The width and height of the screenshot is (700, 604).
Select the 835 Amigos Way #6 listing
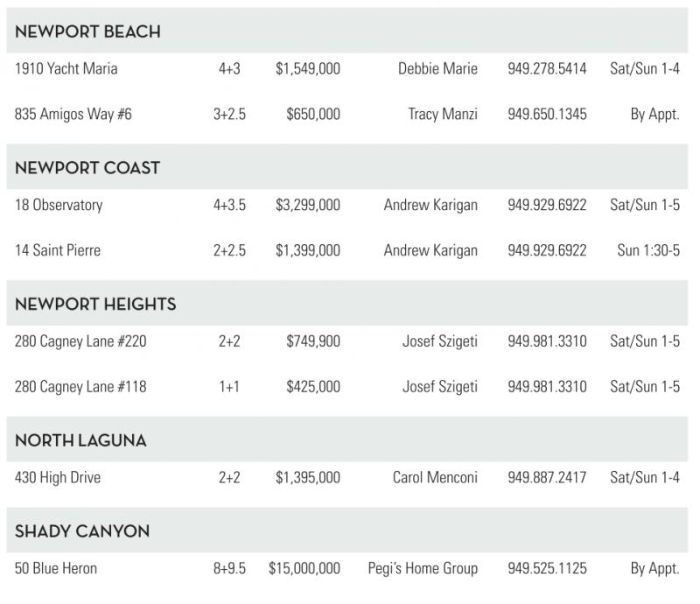tap(73, 114)
